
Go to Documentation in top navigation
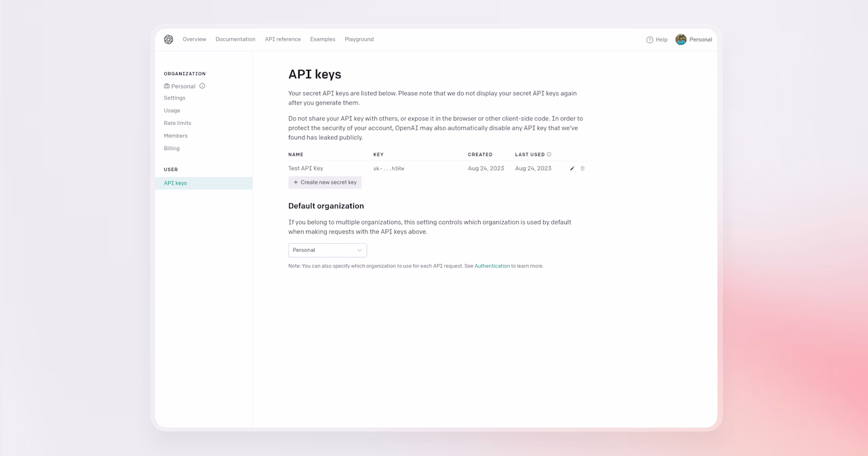235,39
